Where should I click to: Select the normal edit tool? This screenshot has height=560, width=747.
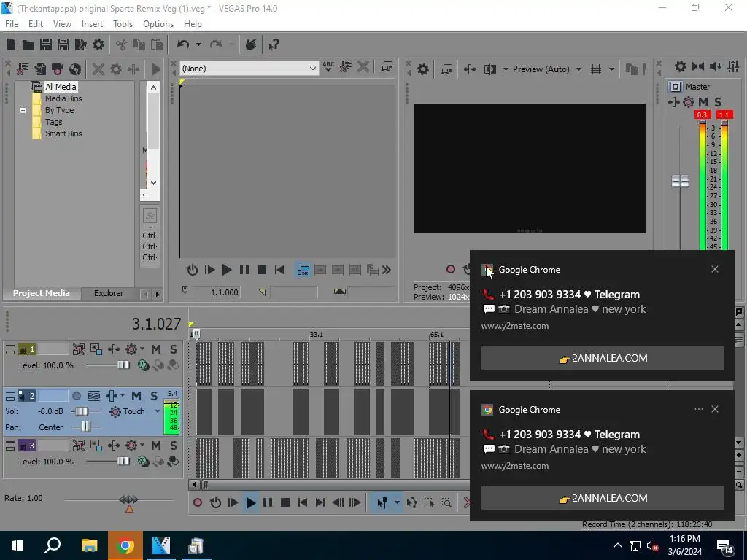382,502
